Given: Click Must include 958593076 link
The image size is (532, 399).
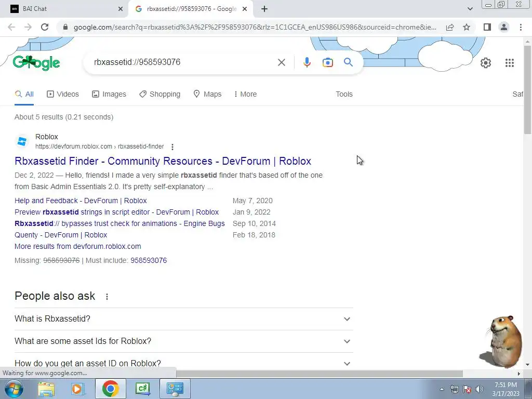Looking at the screenshot, I should click(149, 261).
